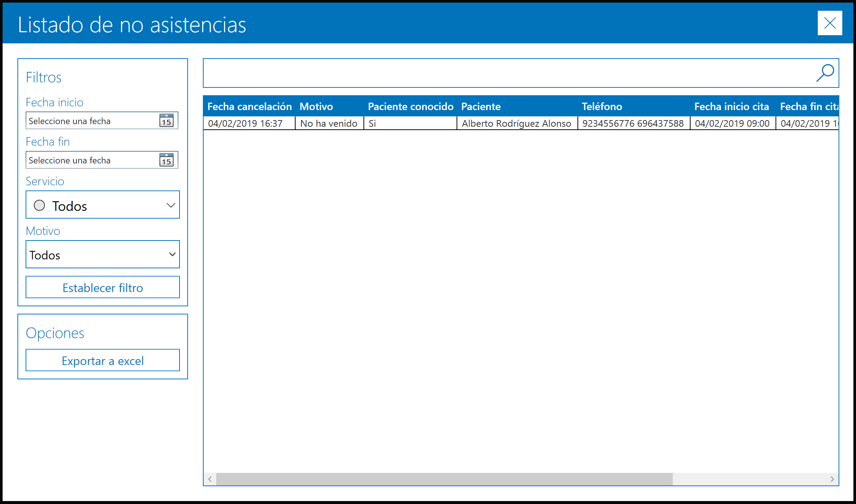Image resolution: width=856 pixels, height=504 pixels.
Task: Click the scrollbar left arrow
Action: click(210, 479)
